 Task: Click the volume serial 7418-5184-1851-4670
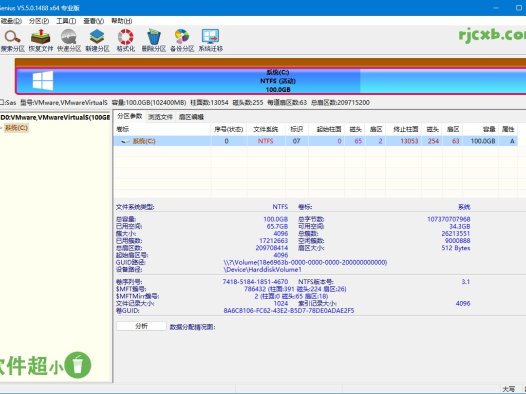(255, 282)
